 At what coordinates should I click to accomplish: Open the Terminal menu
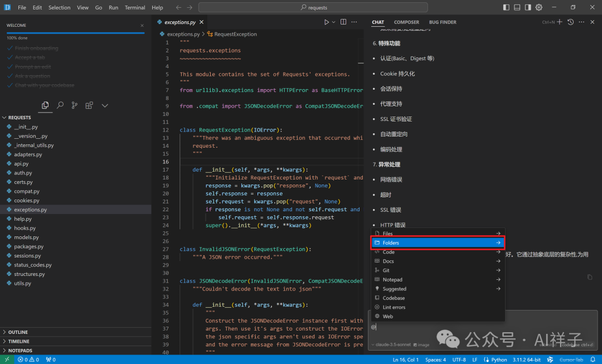(x=135, y=7)
